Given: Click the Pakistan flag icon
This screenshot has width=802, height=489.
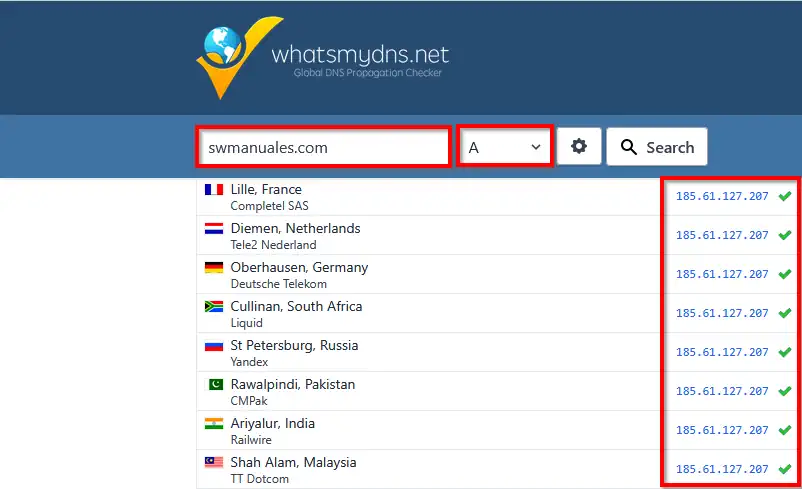Looking at the screenshot, I should point(215,384).
